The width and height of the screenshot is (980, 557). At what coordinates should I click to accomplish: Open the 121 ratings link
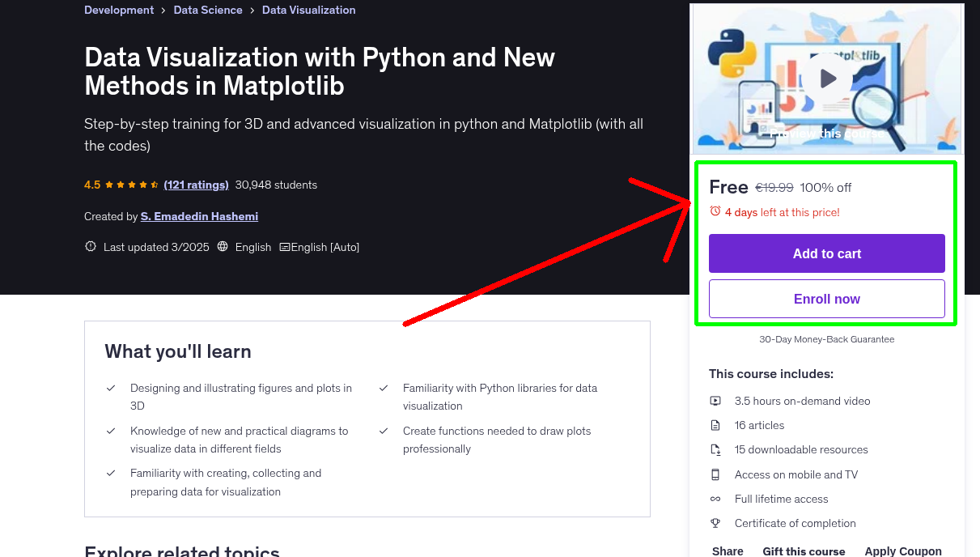pos(196,185)
